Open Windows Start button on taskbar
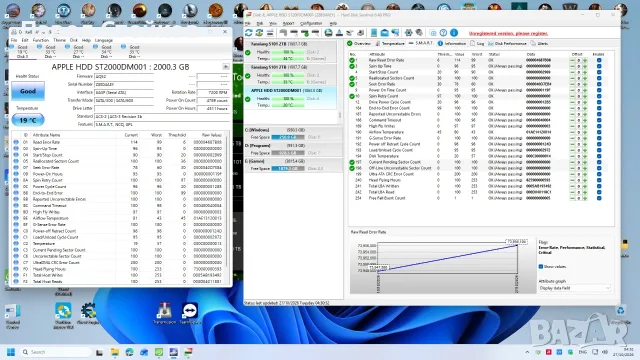Viewport: 640px width, 360px height. (11, 352)
